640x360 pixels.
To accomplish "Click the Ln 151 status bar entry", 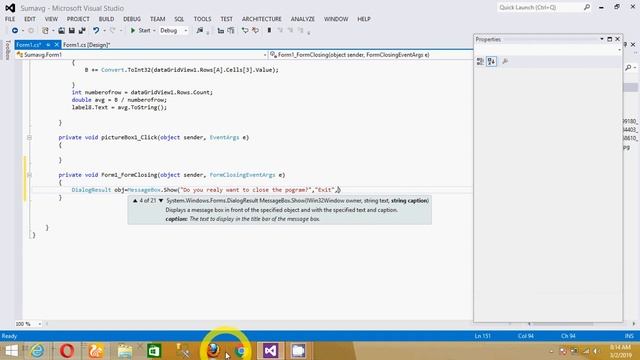I will tap(482, 336).
